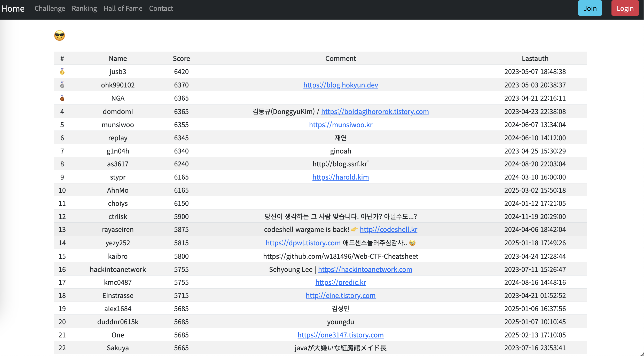This screenshot has height=356, width=644.
Task: Open the harold.kim link
Action: pyautogui.click(x=341, y=177)
